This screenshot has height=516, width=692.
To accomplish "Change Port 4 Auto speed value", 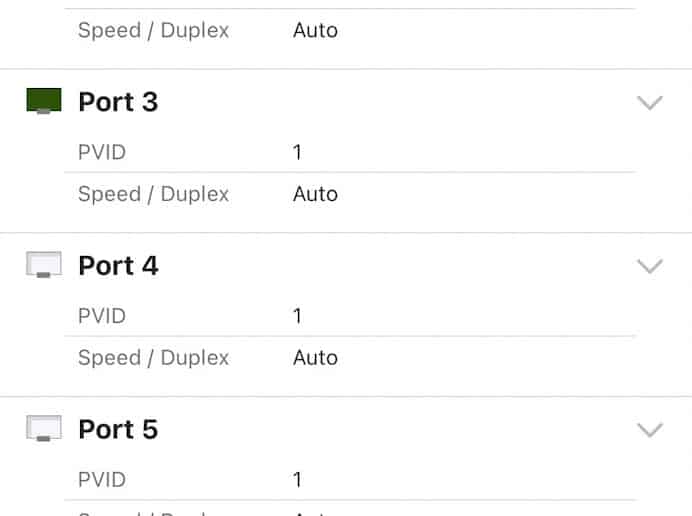I will [x=316, y=358].
